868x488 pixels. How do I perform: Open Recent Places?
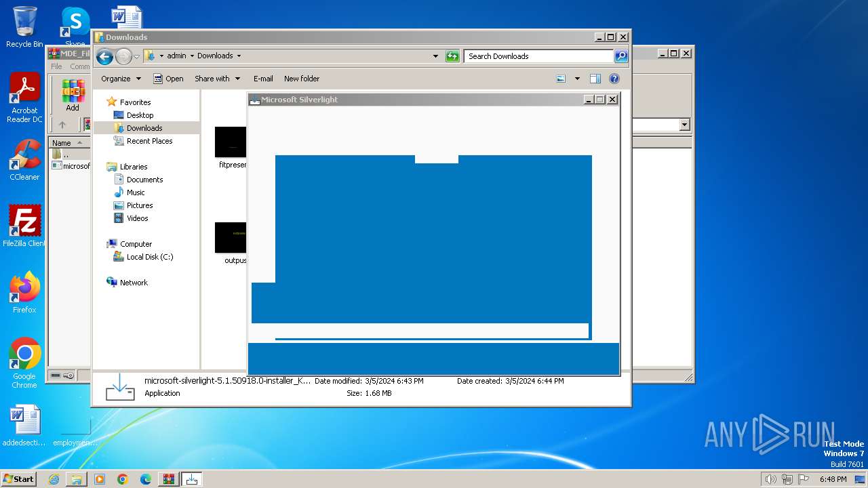point(149,141)
